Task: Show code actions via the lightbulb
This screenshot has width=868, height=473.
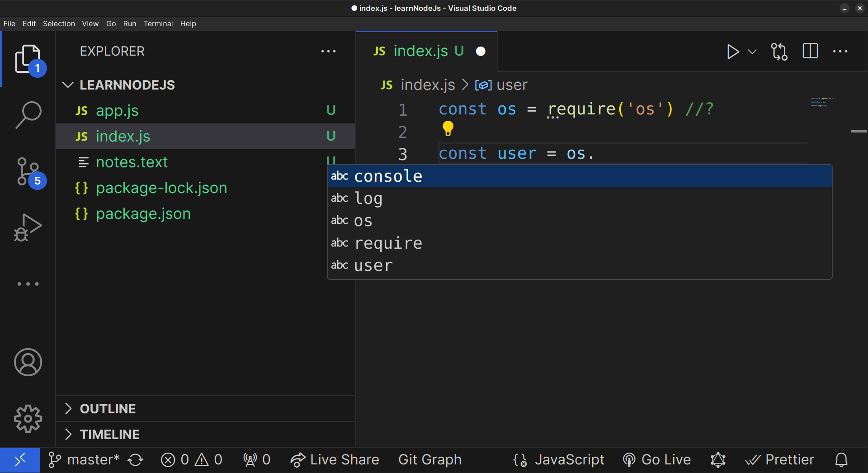Action: [448, 129]
